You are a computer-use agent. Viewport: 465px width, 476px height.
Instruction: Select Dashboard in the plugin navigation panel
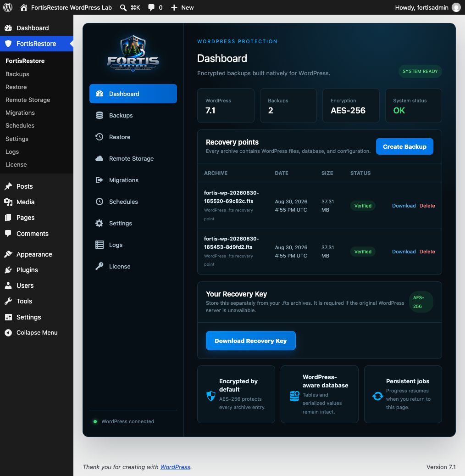[133, 94]
